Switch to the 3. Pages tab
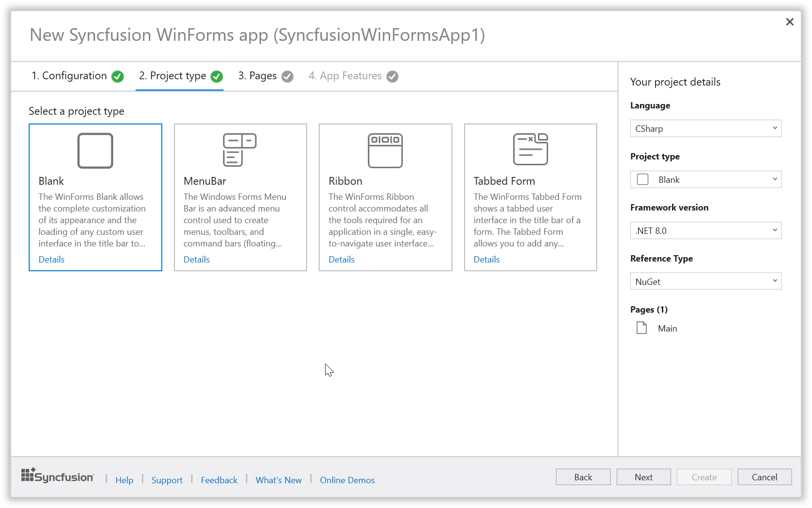Viewport: 812px width, 508px height. 265,76
